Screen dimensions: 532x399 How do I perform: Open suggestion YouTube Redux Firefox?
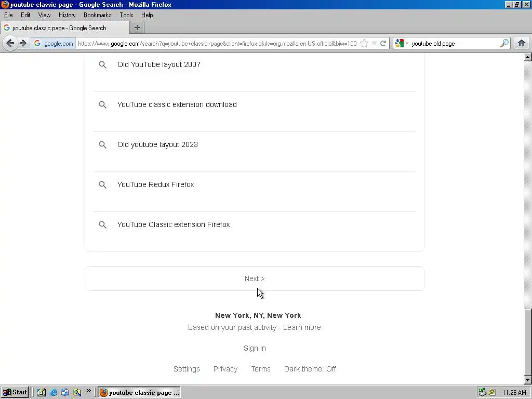coord(155,184)
